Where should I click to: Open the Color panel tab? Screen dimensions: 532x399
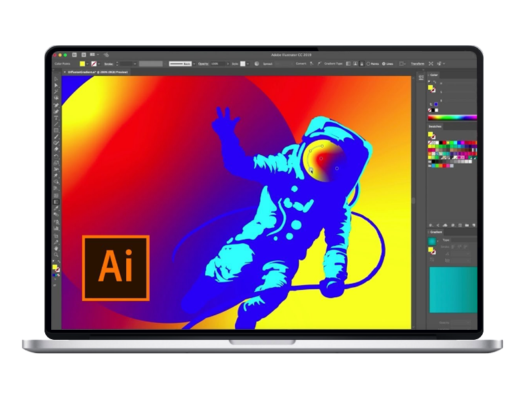[x=434, y=74]
